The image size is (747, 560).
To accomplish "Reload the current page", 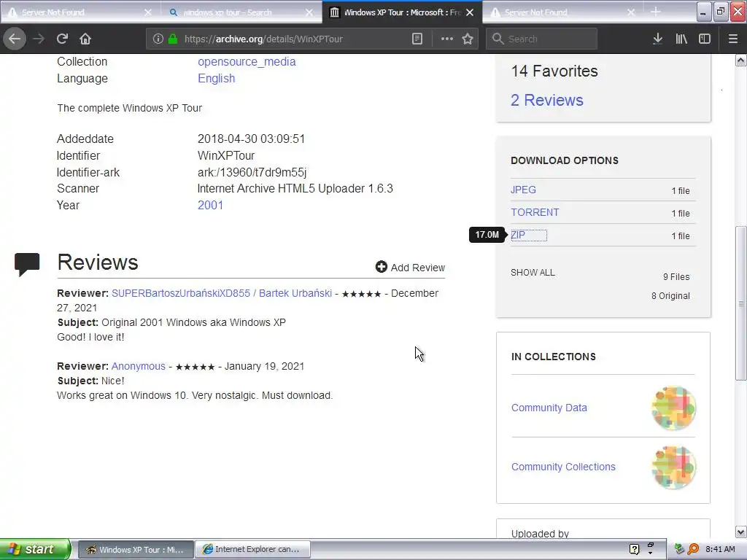I will 62,39.
